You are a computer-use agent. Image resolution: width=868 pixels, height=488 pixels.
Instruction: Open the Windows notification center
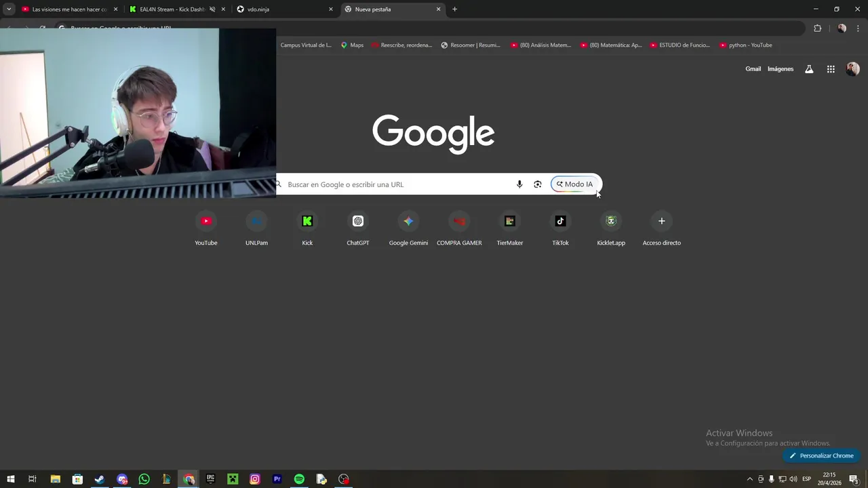(854, 479)
